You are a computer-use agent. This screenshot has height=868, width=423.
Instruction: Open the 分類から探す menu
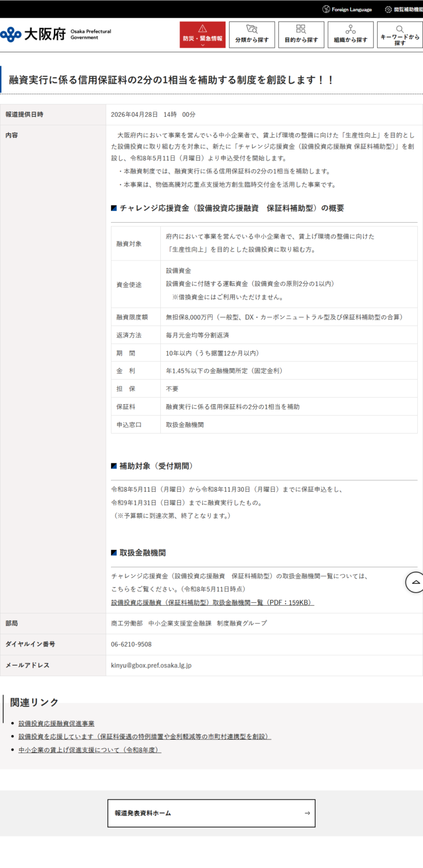252,35
